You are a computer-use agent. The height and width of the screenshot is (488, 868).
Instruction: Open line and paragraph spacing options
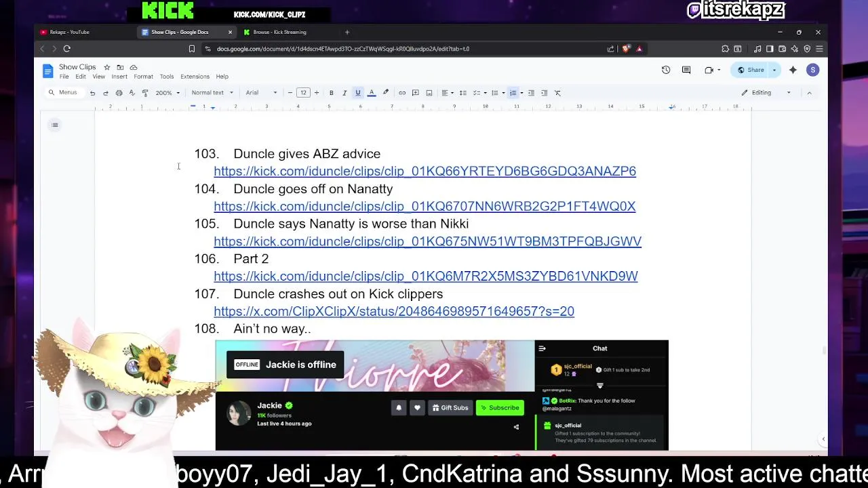click(462, 93)
